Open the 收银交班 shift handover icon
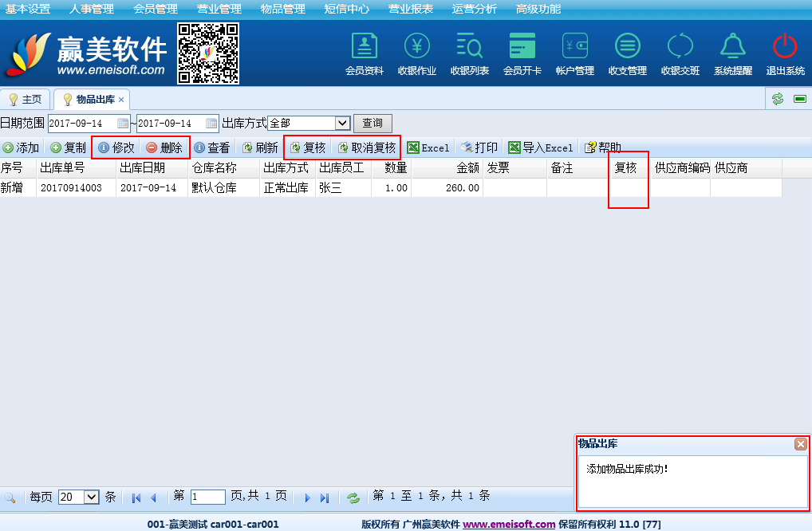The width and height of the screenshot is (812, 531). [680, 46]
